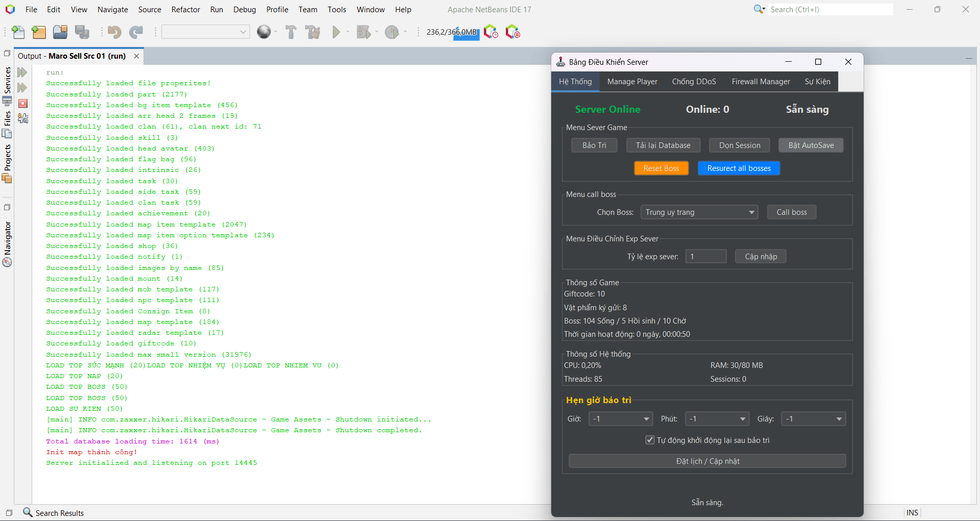Click the Tỷ lệ exp sever input field

[706, 256]
